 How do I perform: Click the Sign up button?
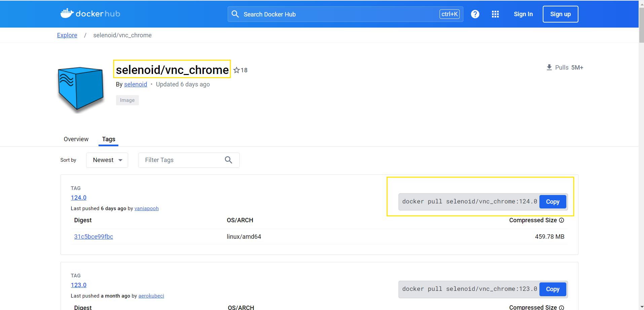tap(560, 14)
